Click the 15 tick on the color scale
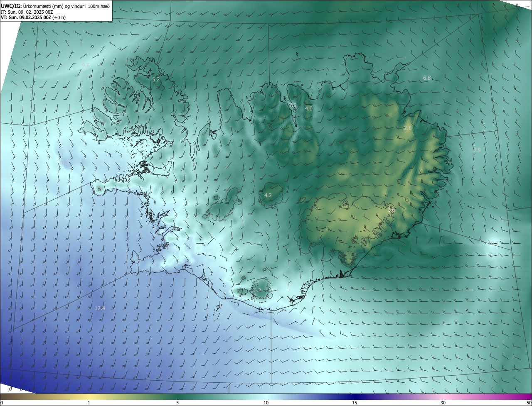 coord(355,403)
